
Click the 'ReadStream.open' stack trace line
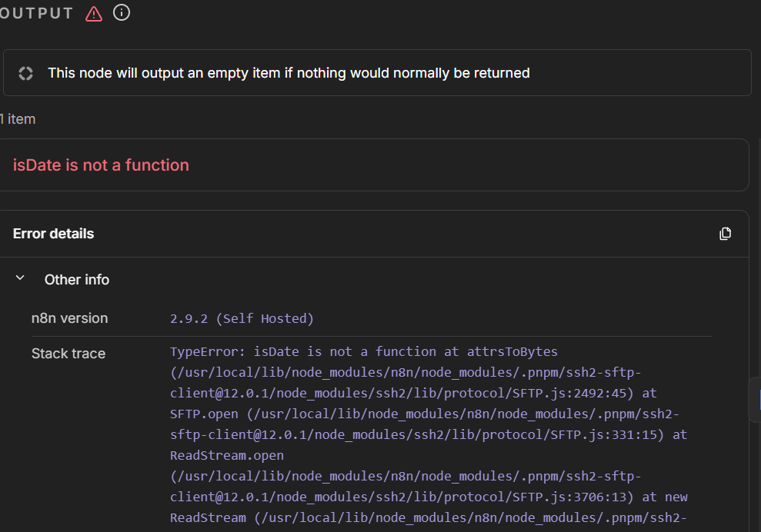click(x=227, y=455)
